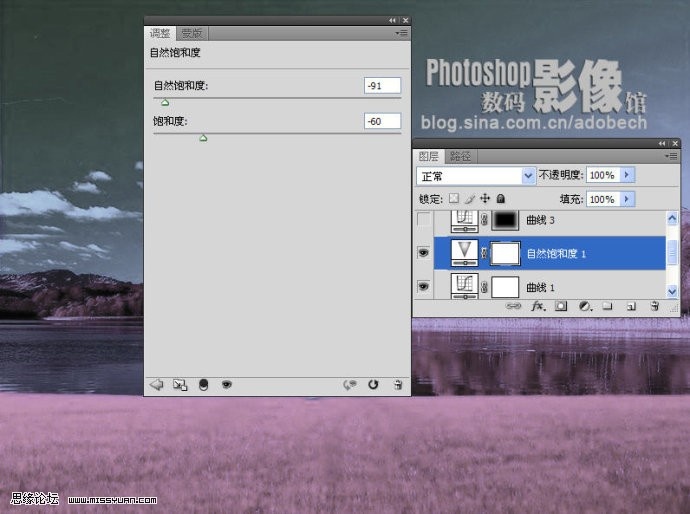Open the Layers panel flyout menu

[672, 156]
